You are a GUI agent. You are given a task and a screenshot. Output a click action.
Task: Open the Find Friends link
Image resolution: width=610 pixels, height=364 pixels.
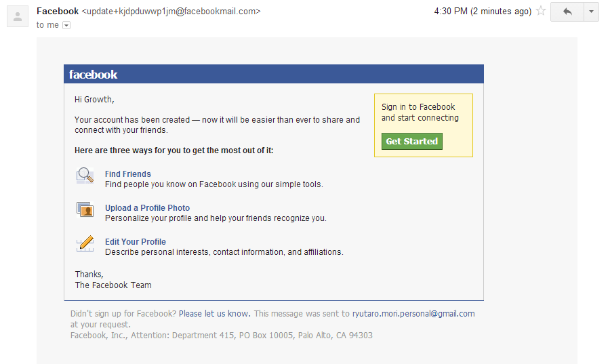128,174
